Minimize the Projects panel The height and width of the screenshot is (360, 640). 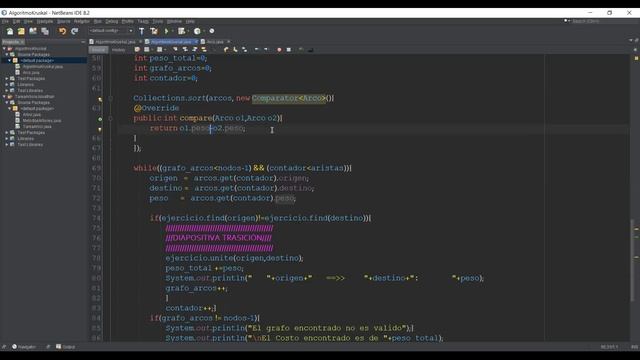[83, 42]
